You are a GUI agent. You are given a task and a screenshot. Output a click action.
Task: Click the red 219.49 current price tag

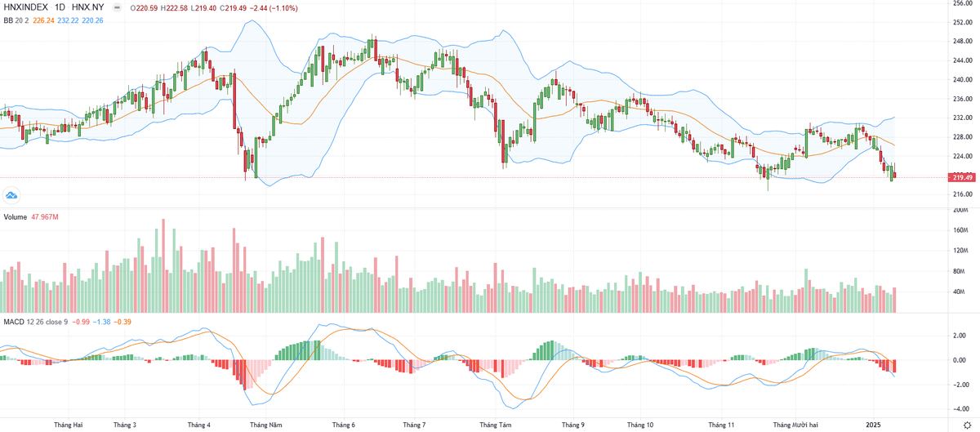coord(961,177)
